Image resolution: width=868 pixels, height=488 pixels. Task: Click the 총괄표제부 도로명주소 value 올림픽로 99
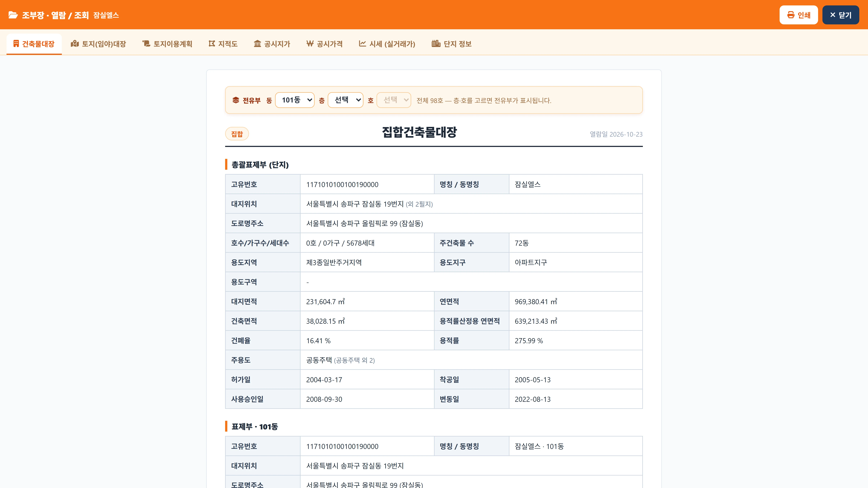point(365,223)
